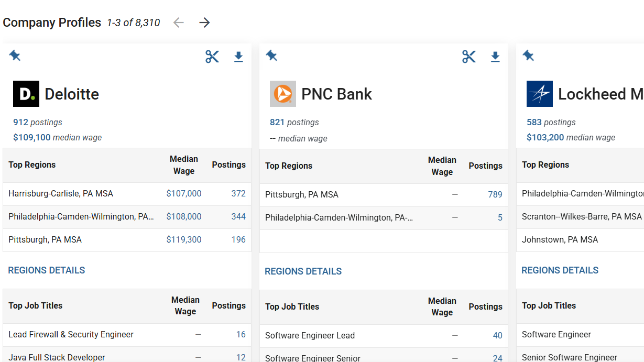Click Lockheed Martin's Top Job Titles column header
This screenshot has width=644, height=362.
[549, 305]
